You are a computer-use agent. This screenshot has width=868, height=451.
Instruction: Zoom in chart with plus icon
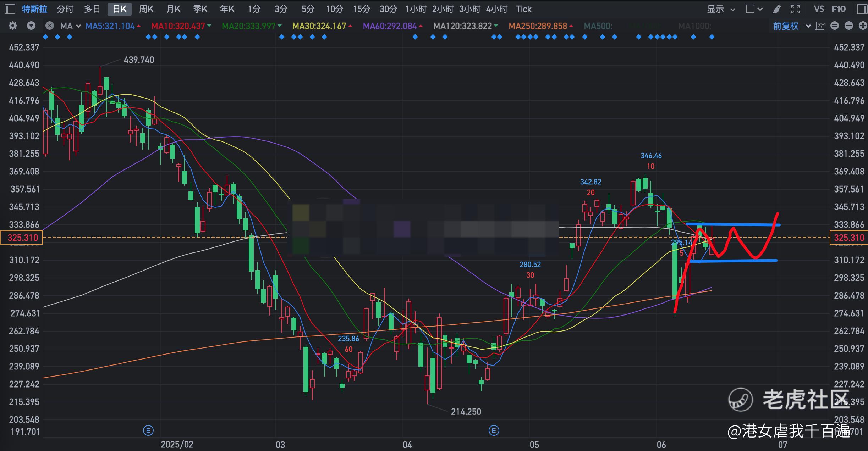tap(862, 26)
